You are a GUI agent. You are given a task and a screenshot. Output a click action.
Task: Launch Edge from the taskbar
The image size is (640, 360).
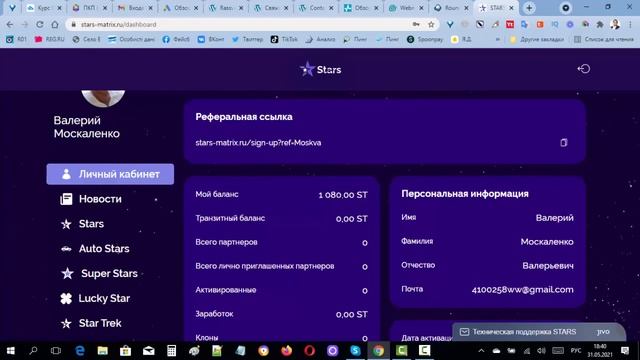coord(80,351)
